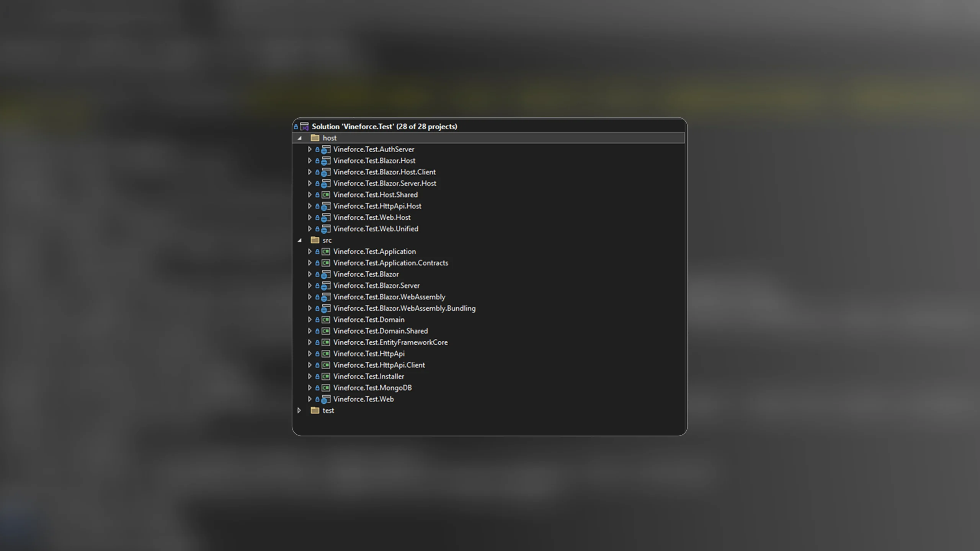Select Vineforce.Test.Blazor.WebAssembly project
Viewport: 980px width, 551px height.
pos(389,297)
